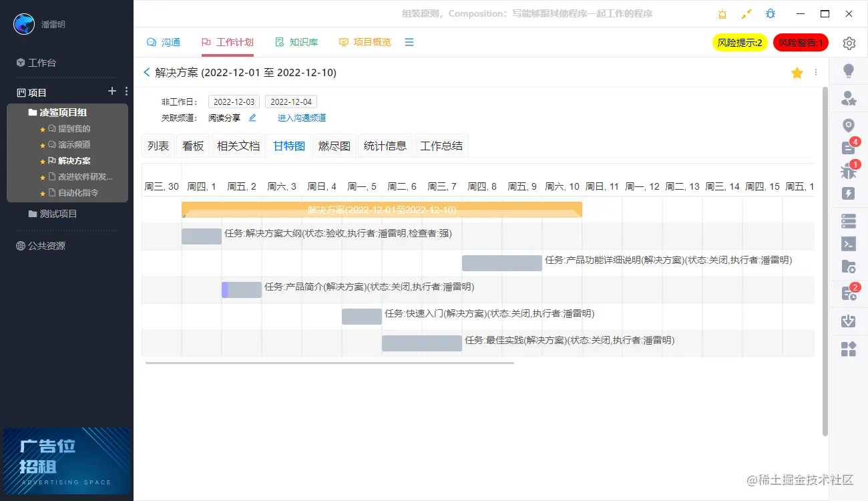This screenshot has width=868, height=501.
Task: Open the settings gear icon
Action: [x=849, y=43]
